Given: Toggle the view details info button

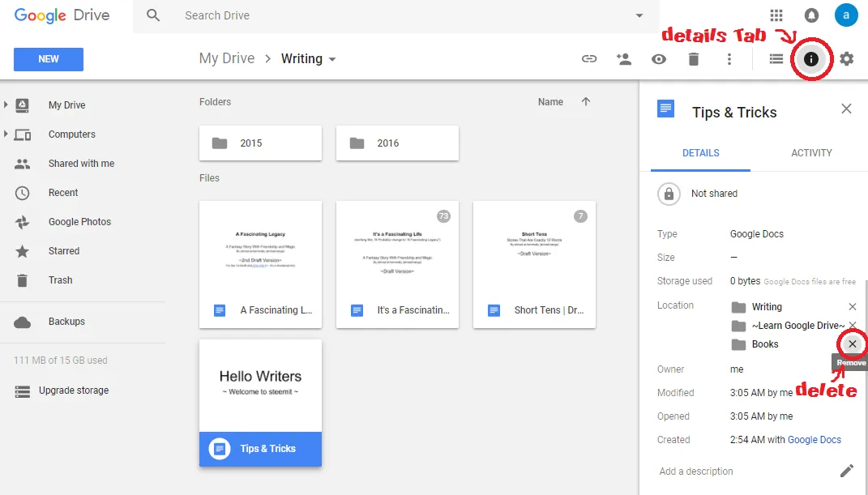Looking at the screenshot, I should (x=811, y=58).
